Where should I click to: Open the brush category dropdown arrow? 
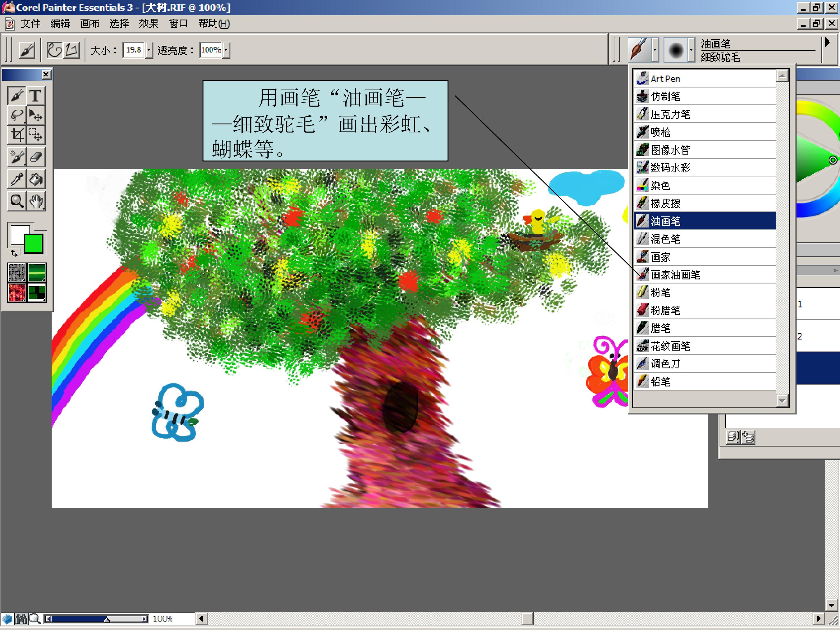coord(655,50)
